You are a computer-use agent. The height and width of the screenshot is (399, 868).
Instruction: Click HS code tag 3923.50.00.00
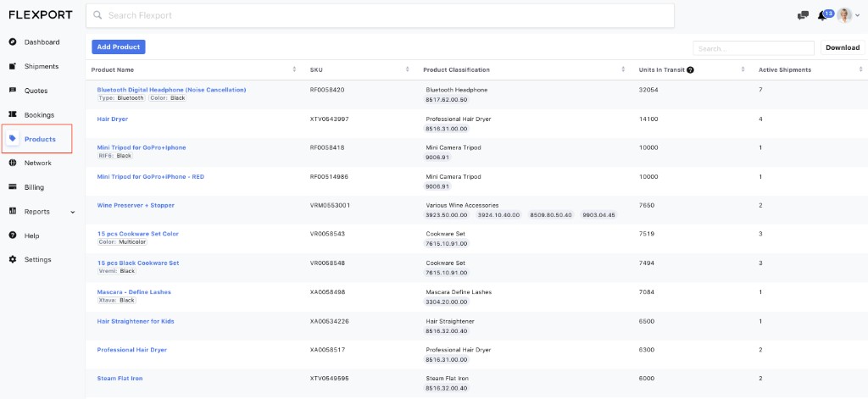pos(446,214)
